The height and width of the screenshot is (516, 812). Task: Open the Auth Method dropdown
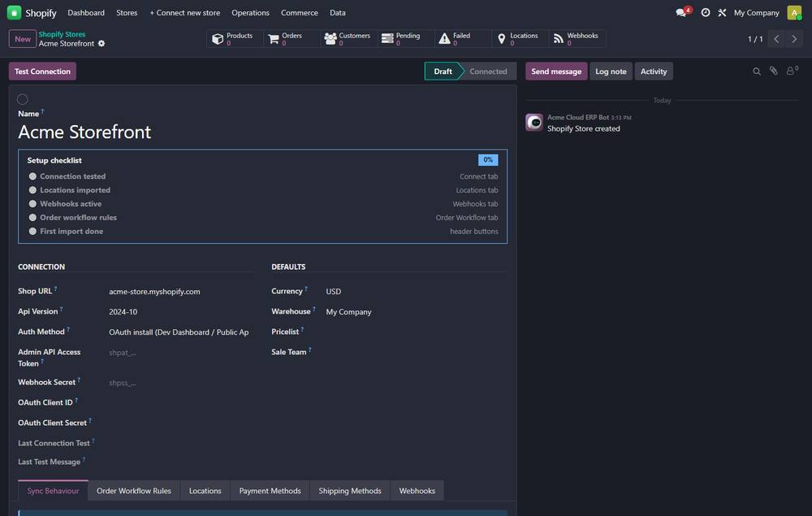179,332
